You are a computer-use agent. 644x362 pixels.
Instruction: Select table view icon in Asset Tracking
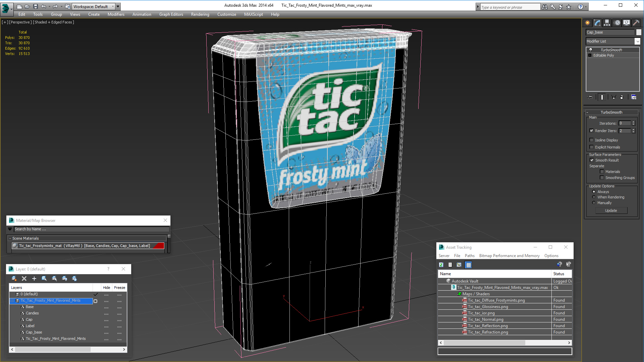point(469,265)
